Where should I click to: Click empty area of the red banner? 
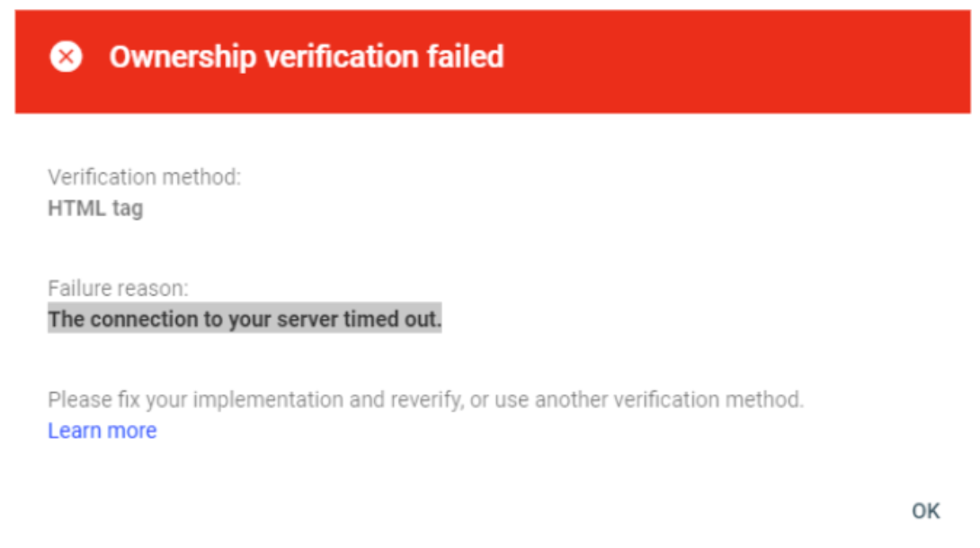point(737,61)
